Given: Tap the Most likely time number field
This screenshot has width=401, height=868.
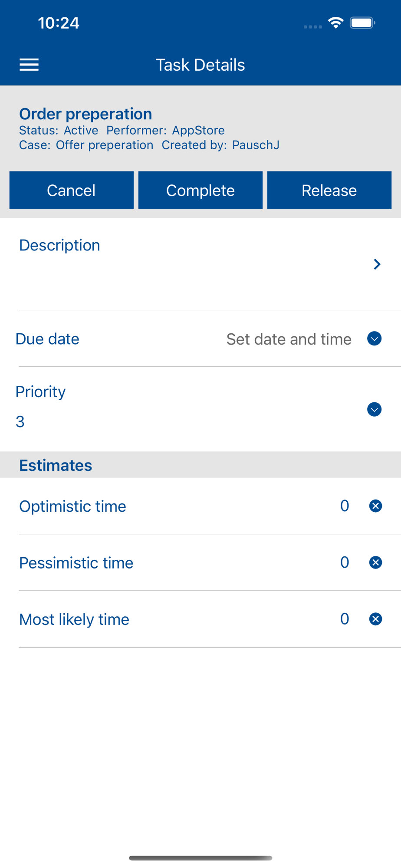Looking at the screenshot, I should (x=345, y=619).
